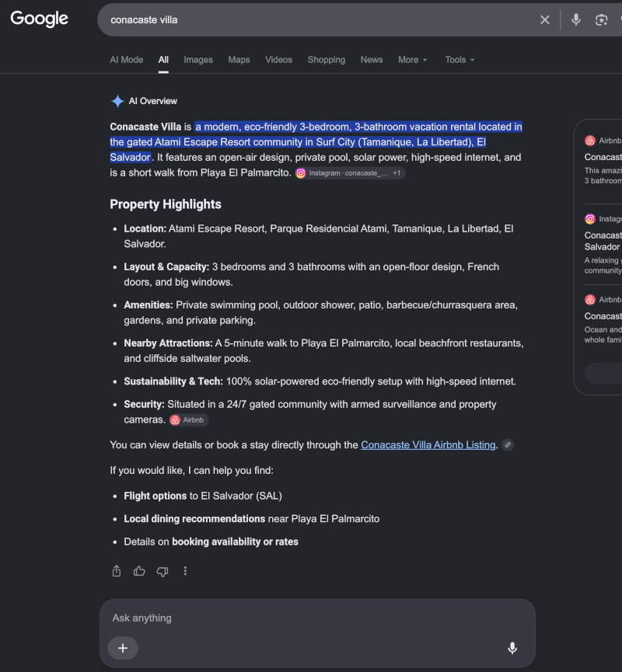The image size is (622, 672).
Task: Click the Security: bullet label
Action: coord(144,404)
